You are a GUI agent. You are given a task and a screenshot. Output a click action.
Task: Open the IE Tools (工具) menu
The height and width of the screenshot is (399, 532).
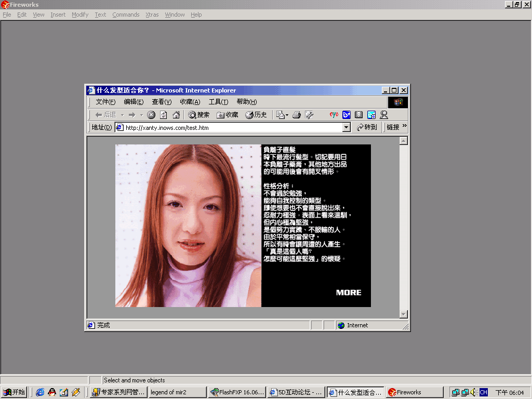218,102
